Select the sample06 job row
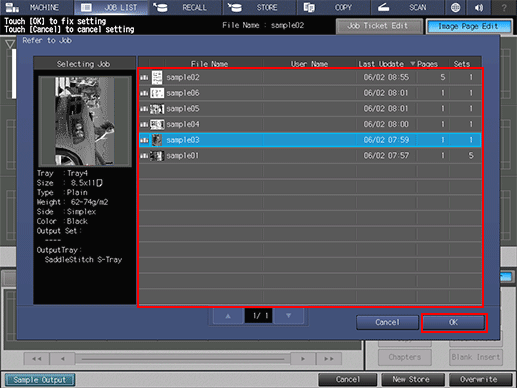The height and width of the screenshot is (388, 517). click(x=310, y=93)
